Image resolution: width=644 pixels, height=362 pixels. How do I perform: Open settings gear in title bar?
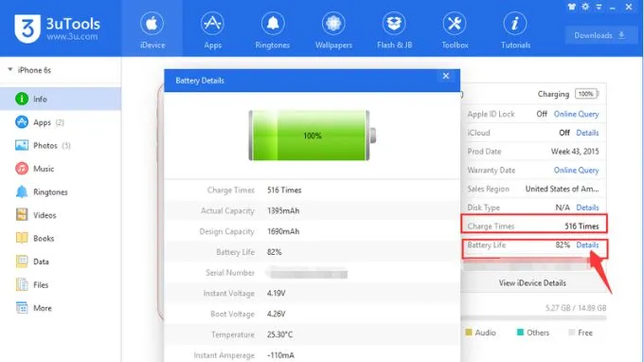pyautogui.click(x=585, y=7)
